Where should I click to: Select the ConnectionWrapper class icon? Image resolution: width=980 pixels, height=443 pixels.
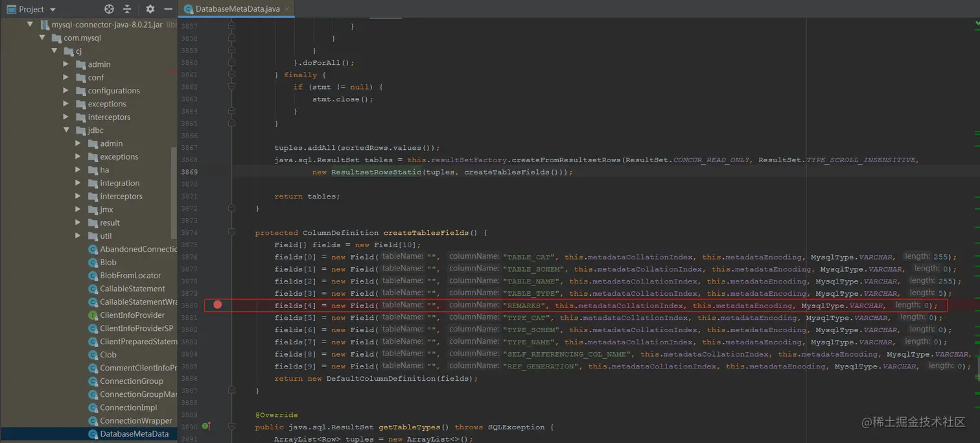pos(93,420)
